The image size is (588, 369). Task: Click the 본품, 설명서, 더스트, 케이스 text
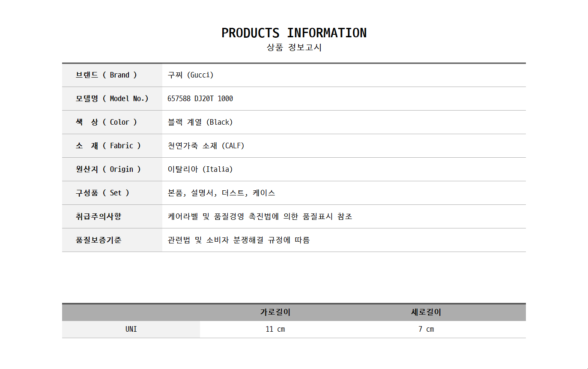click(x=221, y=193)
